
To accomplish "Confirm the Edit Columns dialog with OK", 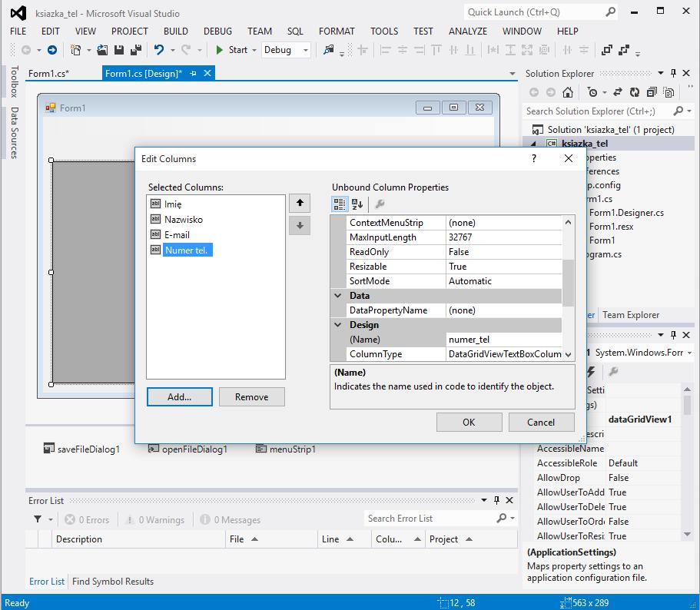I will 469,422.
